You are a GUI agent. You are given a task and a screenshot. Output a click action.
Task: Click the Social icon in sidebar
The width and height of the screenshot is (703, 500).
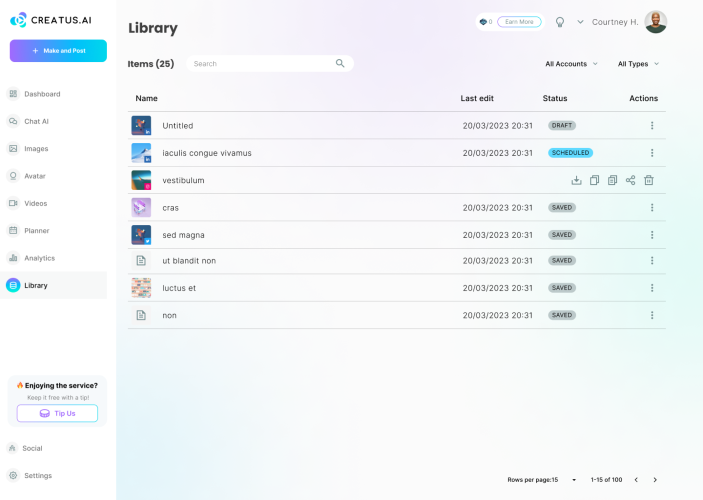coord(13,448)
